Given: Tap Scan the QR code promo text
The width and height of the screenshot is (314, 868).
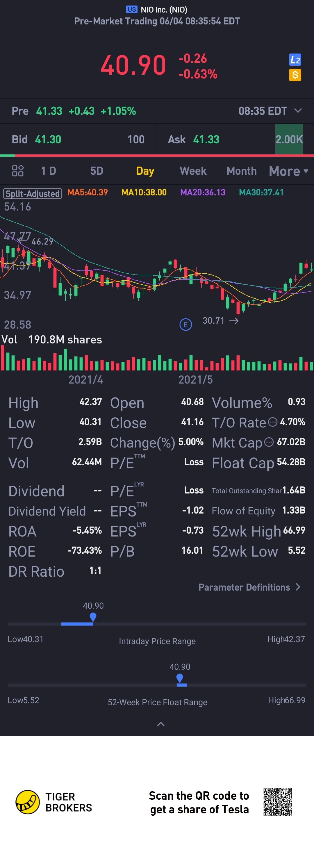Looking at the screenshot, I should coord(199,802).
